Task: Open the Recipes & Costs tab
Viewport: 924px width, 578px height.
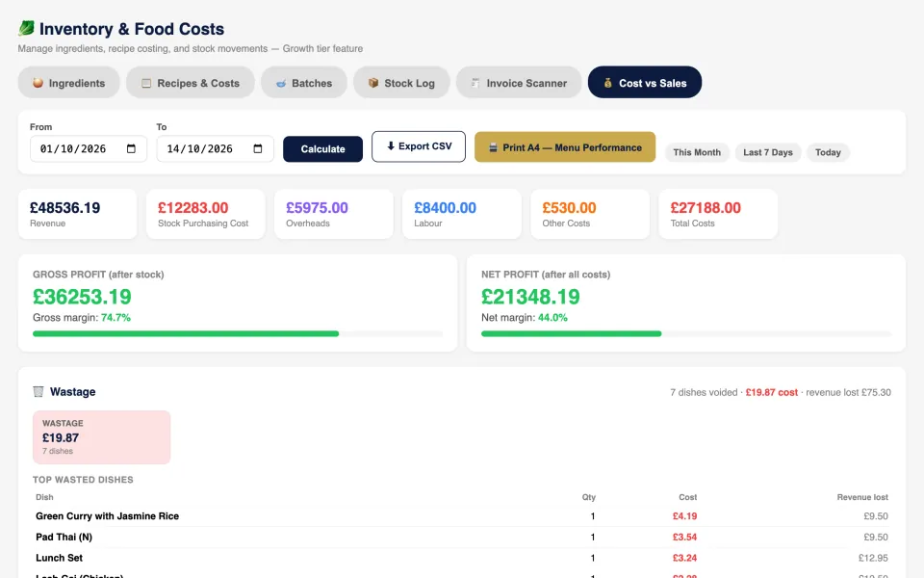Action: (x=191, y=83)
